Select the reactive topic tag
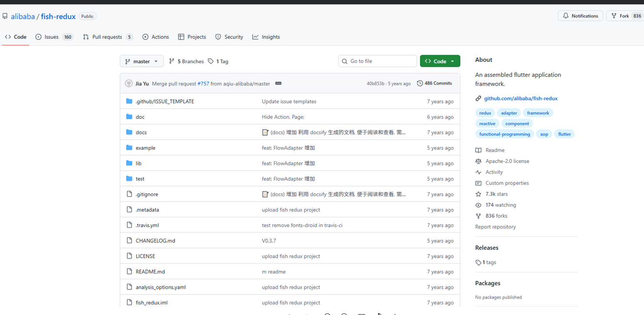This screenshot has height=315, width=644. click(x=487, y=123)
